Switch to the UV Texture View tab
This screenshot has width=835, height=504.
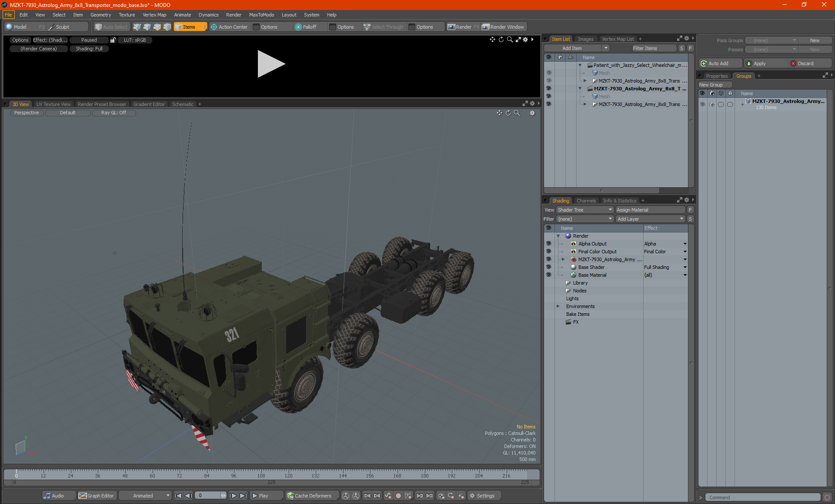(53, 104)
